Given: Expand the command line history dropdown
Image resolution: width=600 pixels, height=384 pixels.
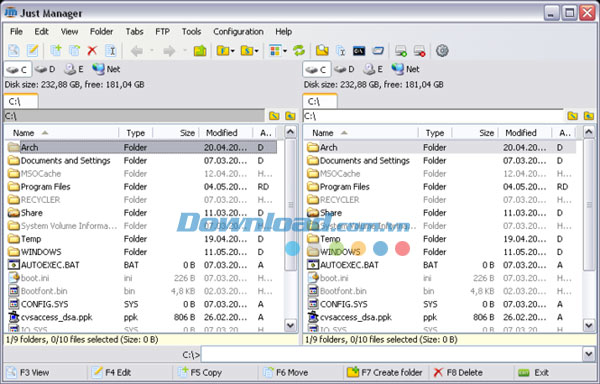Looking at the screenshot, I should point(589,354).
